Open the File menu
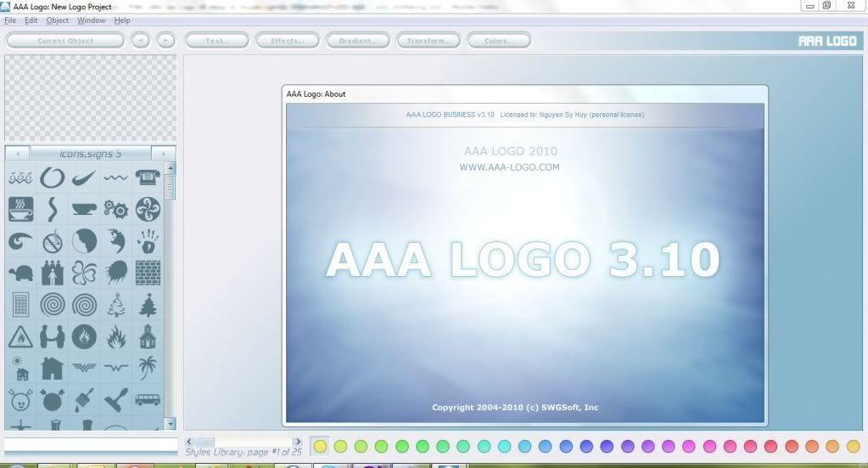Viewport: 868px width, 468px height. (10, 20)
